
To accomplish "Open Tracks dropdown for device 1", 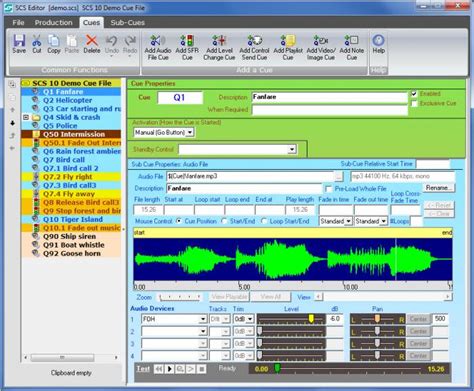I will pos(226,319).
